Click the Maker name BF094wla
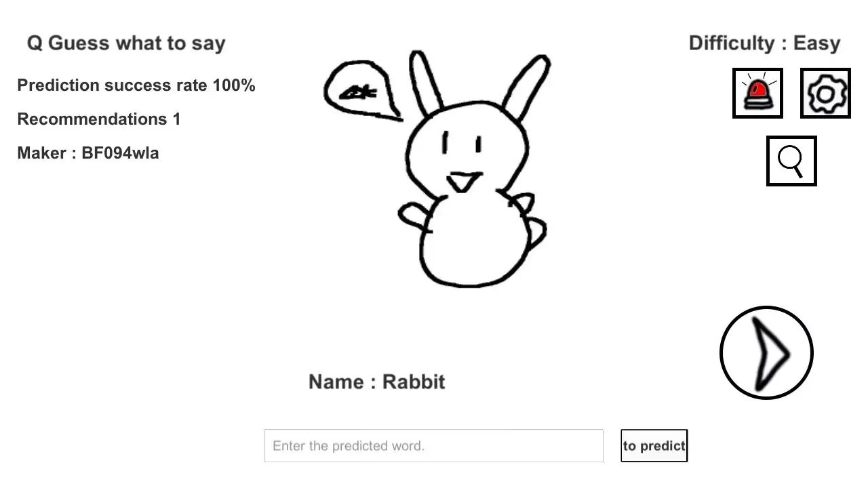 (88, 152)
